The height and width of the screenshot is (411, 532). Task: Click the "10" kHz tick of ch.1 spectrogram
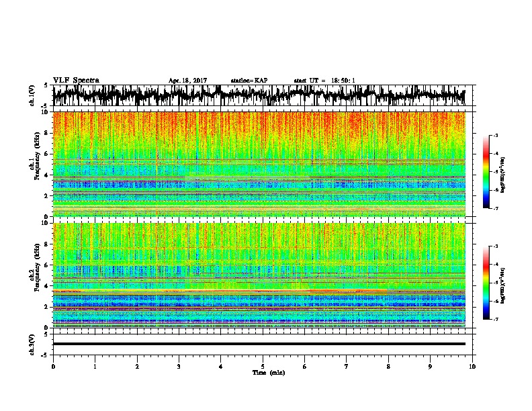pyautogui.click(x=46, y=112)
